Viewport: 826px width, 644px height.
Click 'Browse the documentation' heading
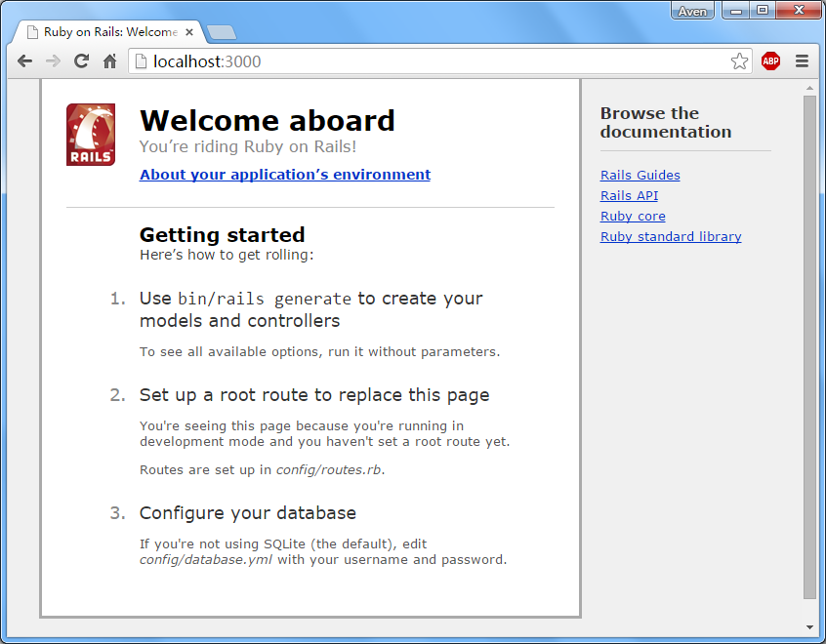[x=666, y=123]
